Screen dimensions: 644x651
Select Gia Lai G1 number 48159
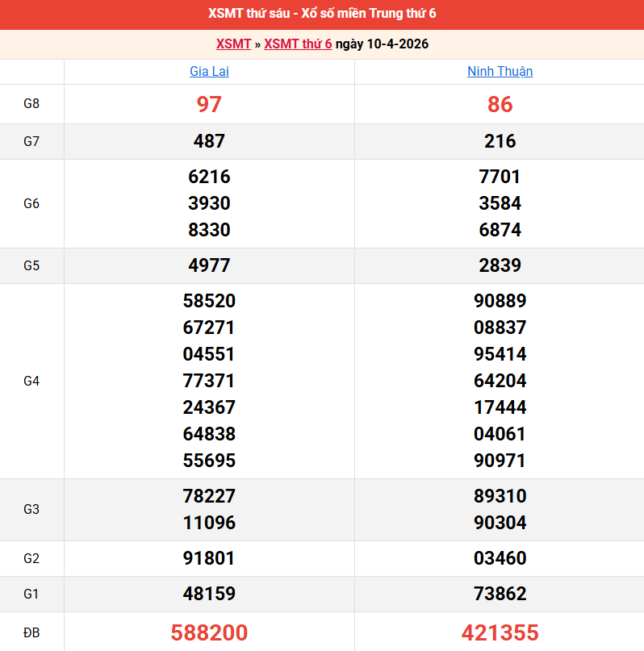tap(209, 594)
